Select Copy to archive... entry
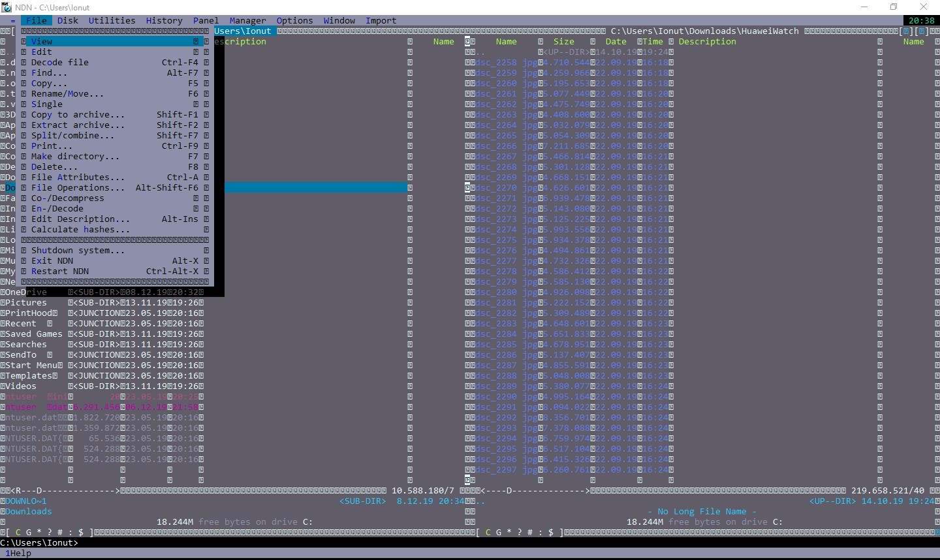Viewport: 940px width, 560px height. [115, 114]
